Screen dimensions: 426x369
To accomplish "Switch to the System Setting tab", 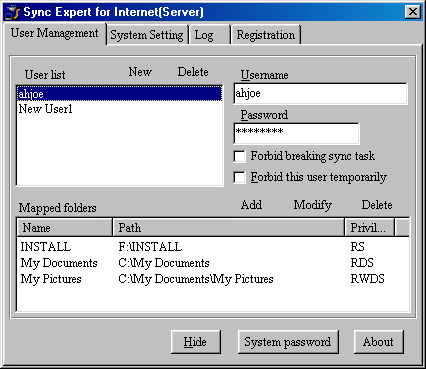I will click(147, 35).
